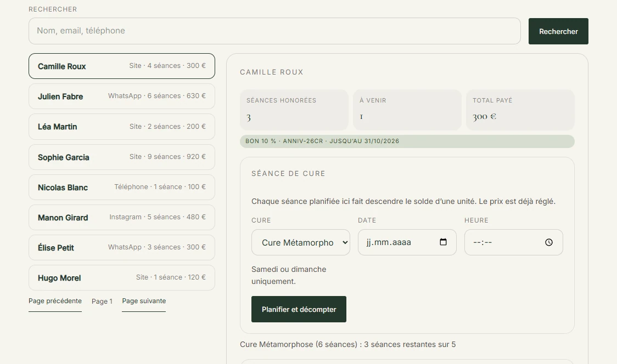Click 'Instagram · 5 séances · 480 €' text
Screen dimensions: 617x364
point(158,217)
